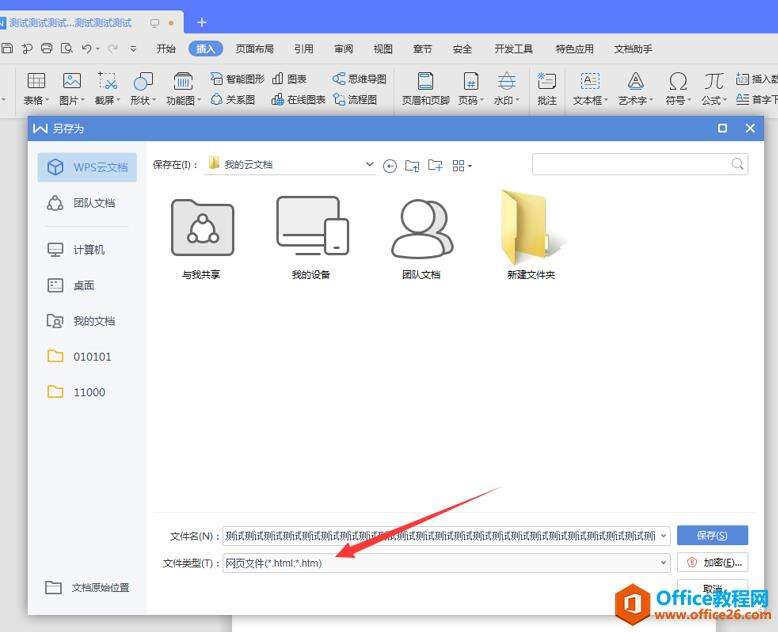778x632 pixels.
Task: Open the Shapes (形状) gallery
Action: 143,88
